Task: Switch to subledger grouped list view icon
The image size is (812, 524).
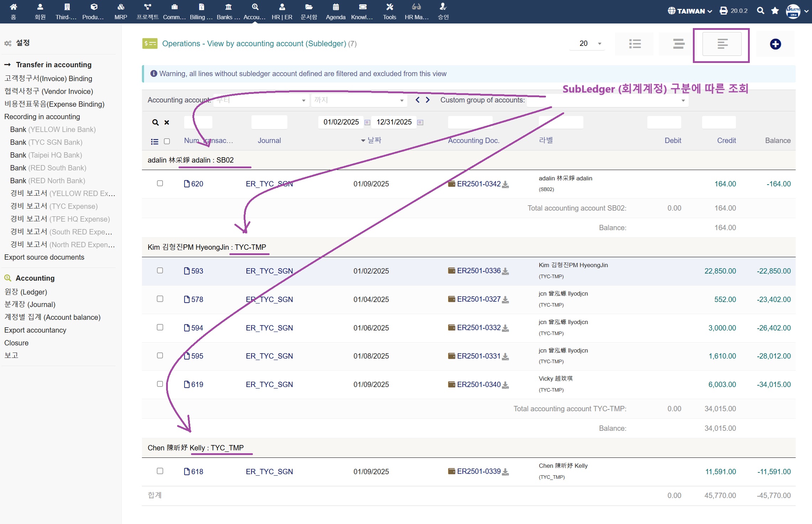Action: tap(722, 44)
